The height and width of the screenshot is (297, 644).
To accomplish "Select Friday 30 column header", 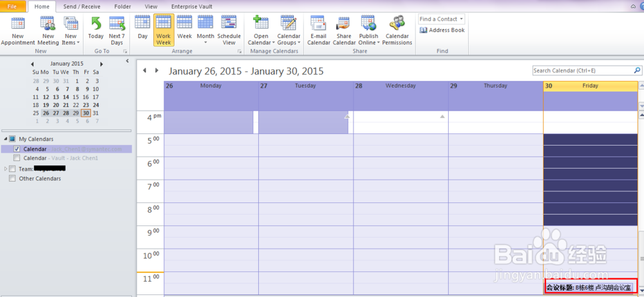I will click(591, 86).
